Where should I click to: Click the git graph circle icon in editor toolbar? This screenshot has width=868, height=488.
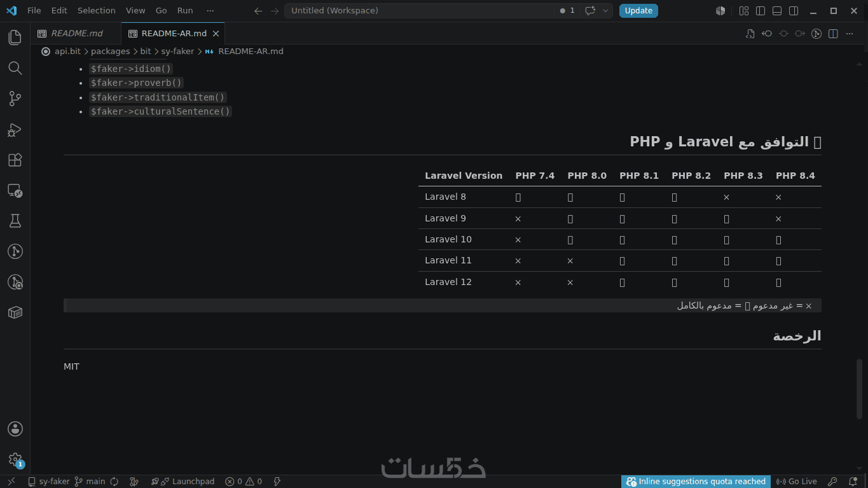(x=816, y=34)
